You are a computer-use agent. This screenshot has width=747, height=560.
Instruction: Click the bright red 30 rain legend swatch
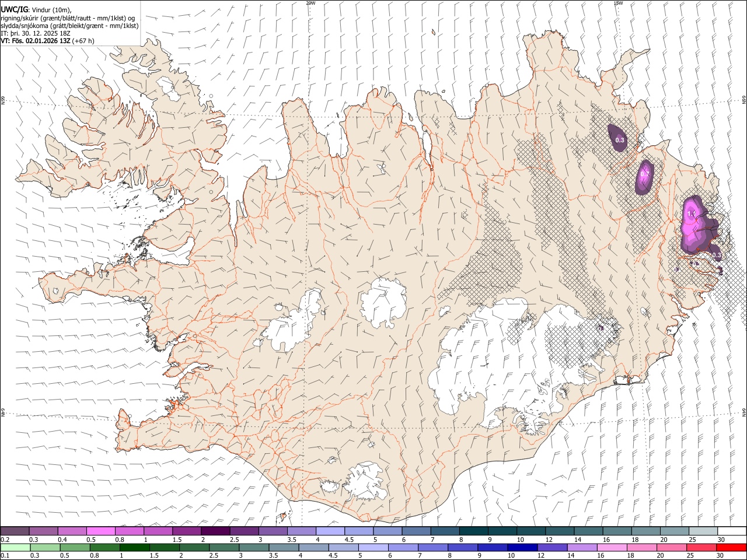pyautogui.click(x=731, y=547)
